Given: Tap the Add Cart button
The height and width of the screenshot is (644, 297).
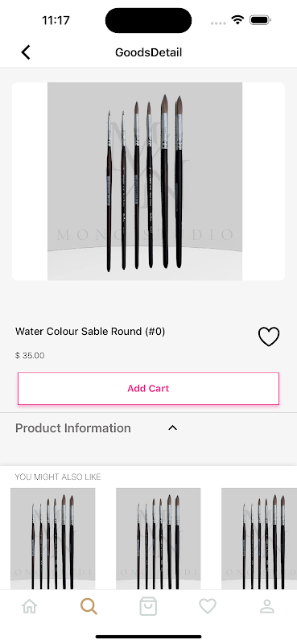Looking at the screenshot, I should (x=148, y=389).
